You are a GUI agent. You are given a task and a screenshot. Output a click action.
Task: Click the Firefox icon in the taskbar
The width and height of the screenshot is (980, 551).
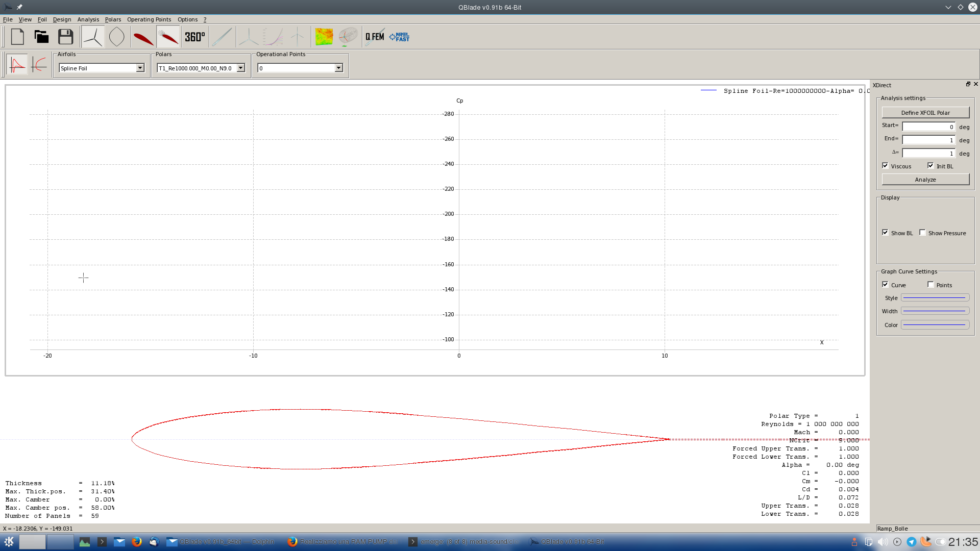pyautogui.click(x=136, y=542)
